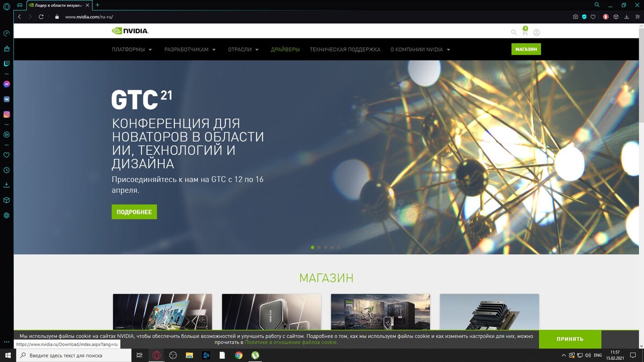Viewport: 644px width, 362px height.
Task: Open the Player icon in the sidebar
Action: pyautogui.click(x=6, y=135)
